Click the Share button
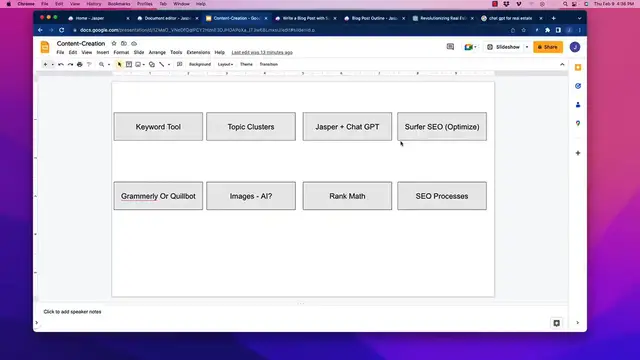The image size is (640, 360). pyautogui.click(x=548, y=47)
